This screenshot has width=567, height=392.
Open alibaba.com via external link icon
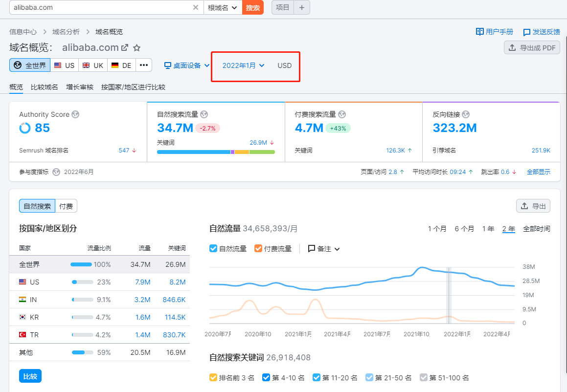coord(125,48)
